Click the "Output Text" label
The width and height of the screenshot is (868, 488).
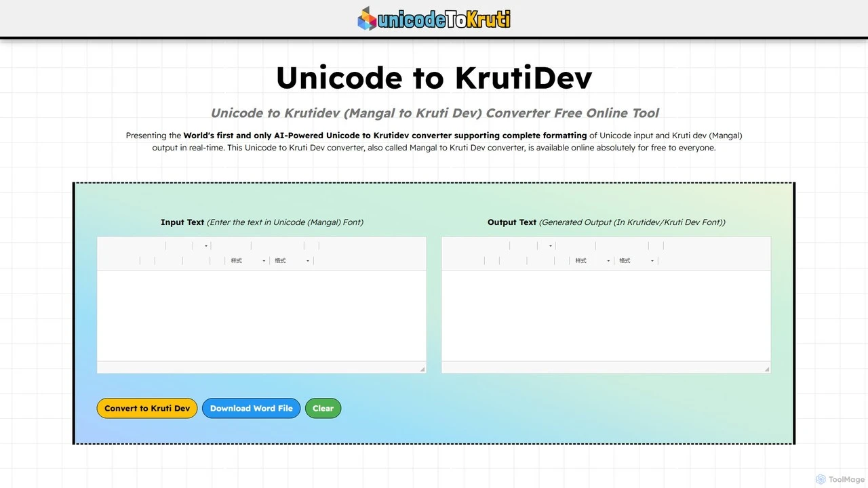point(512,222)
